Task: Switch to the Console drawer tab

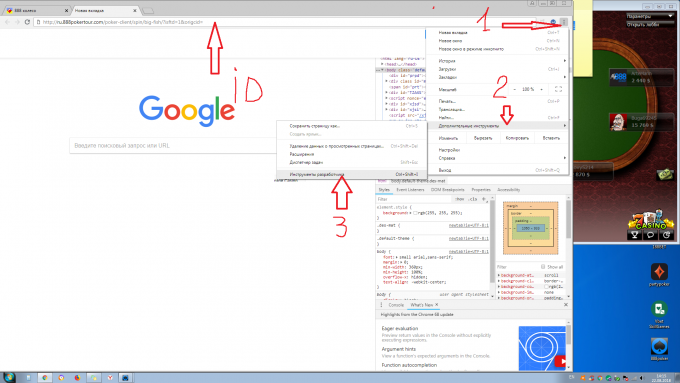Action: pyautogui.click(x=396, y=305)
